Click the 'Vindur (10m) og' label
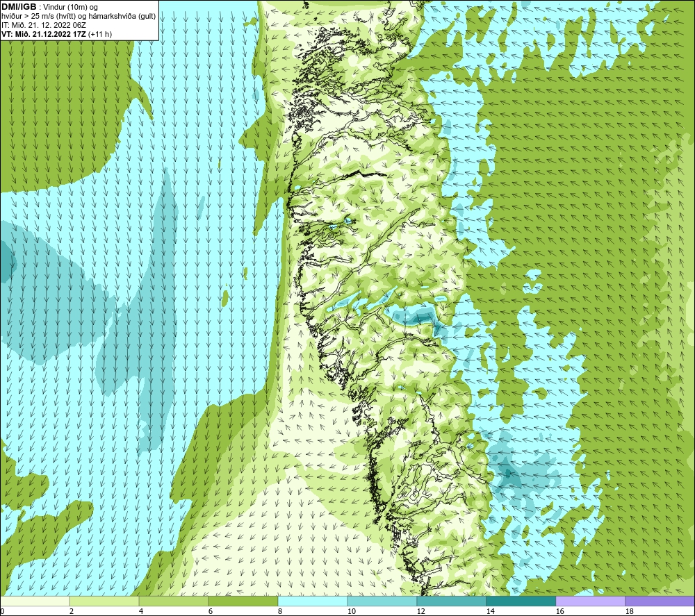Image resolution: width=695 pixels, height=616 pixels. (x=72, y=8)
